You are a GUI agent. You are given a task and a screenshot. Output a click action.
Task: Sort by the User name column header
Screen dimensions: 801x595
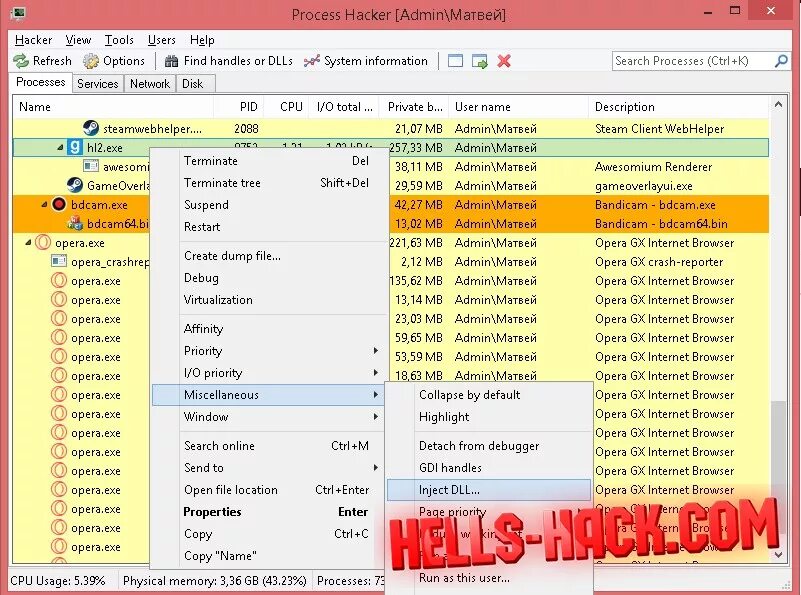(518, 107)
